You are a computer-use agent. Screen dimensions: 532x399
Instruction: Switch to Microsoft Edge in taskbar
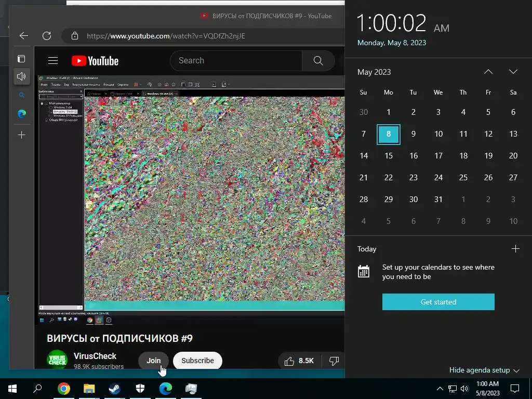(x=166, y=389)
